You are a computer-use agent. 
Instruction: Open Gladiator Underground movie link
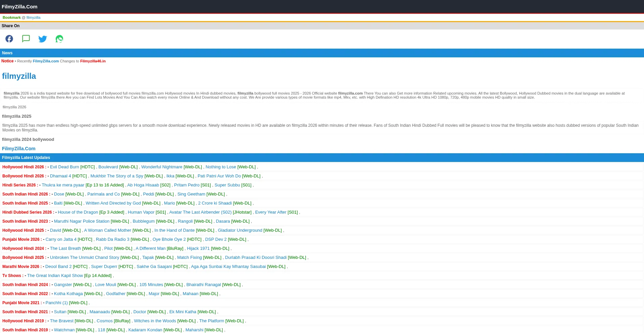[x=240, y=230]
